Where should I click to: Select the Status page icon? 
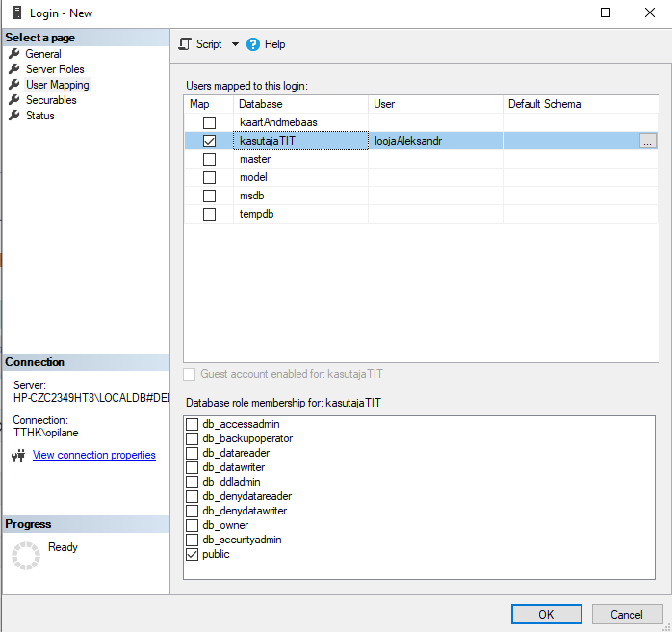[x=14, y=116]
